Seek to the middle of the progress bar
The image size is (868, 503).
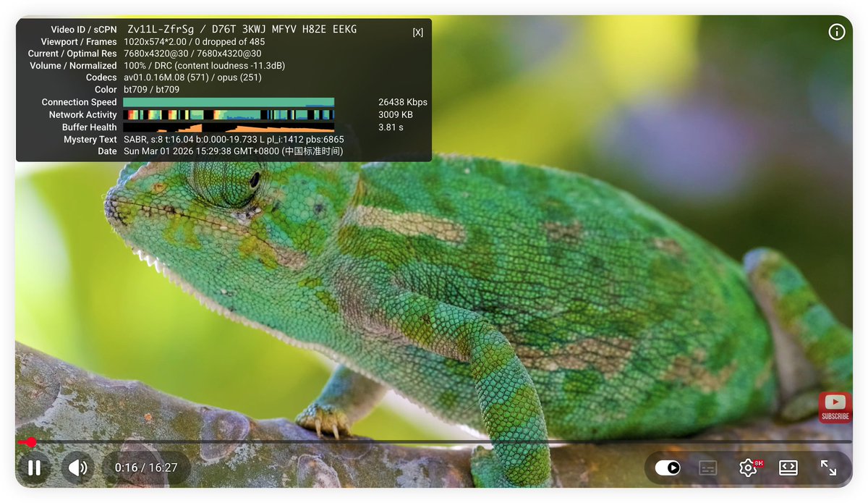click(434, 442)
